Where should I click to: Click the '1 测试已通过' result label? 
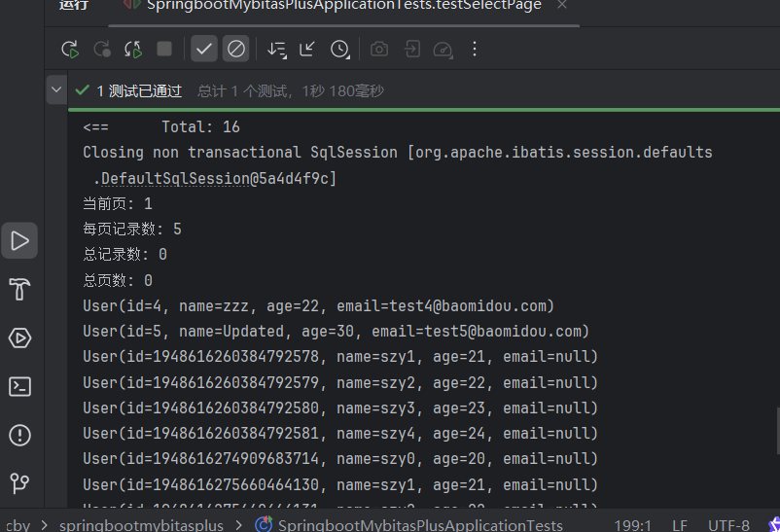[x=139, y=91]
